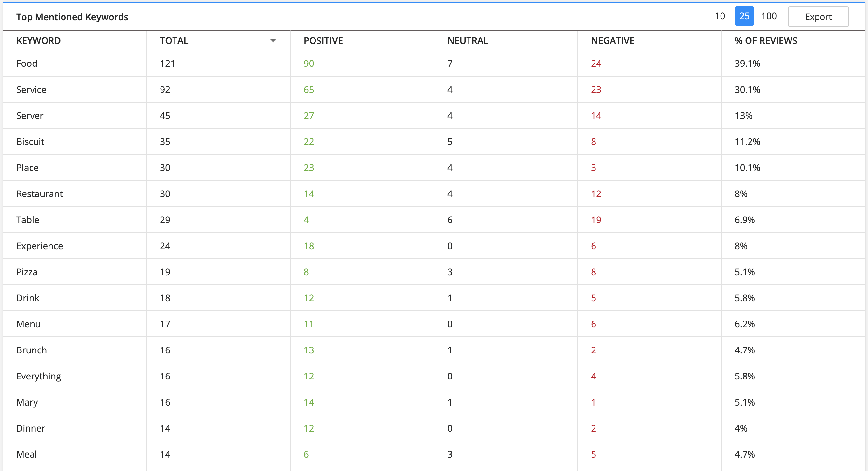868x471 pixels.
Task: Click the Pizza keyword
Action: pyautogui.click(x=27, y=272)
